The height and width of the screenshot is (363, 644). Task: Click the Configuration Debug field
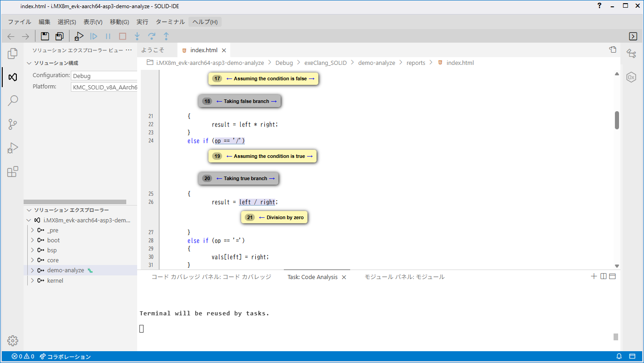[x=104, y=76]
